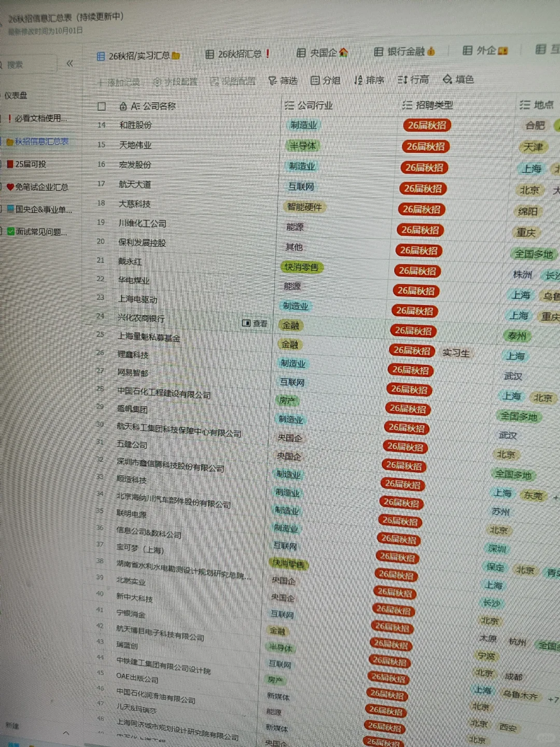Click the 公司行业 column header
This screenshot has height=747, width=560.
[x=309, y=105]
